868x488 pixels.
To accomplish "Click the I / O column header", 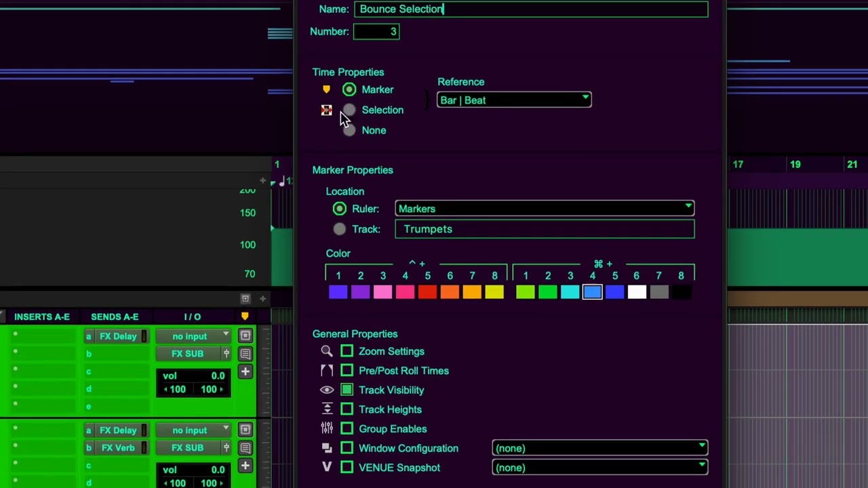I will (x=193, y=317).
